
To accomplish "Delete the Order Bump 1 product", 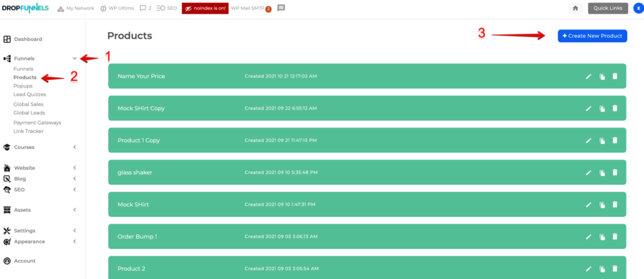I will 615,236.
